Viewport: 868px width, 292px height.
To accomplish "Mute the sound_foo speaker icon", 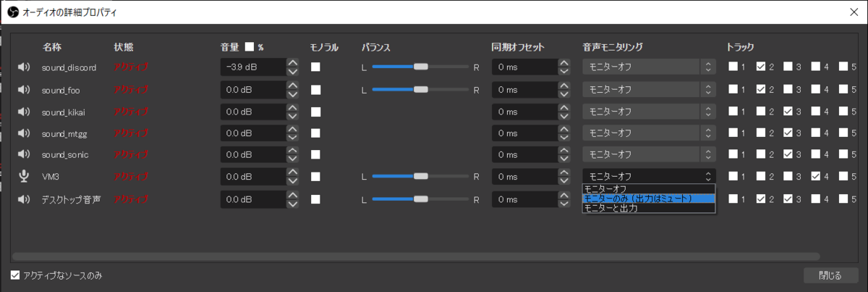I will 24,90.
